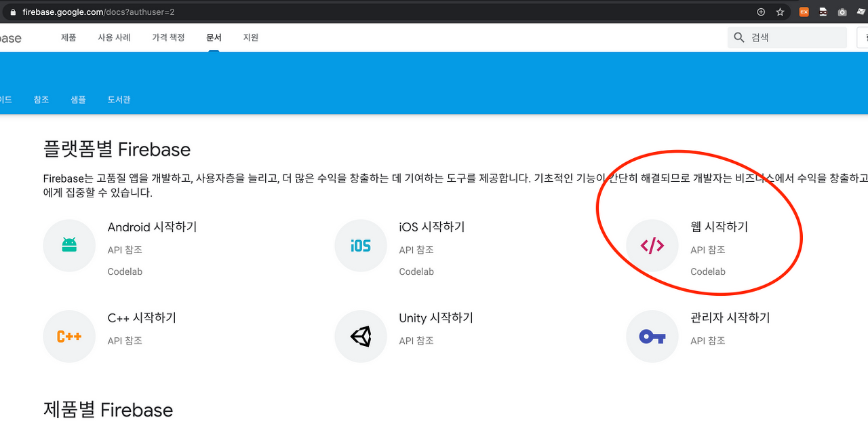
Task: Open API 참조 under Android 시작하기
Action: click(125, 250)
